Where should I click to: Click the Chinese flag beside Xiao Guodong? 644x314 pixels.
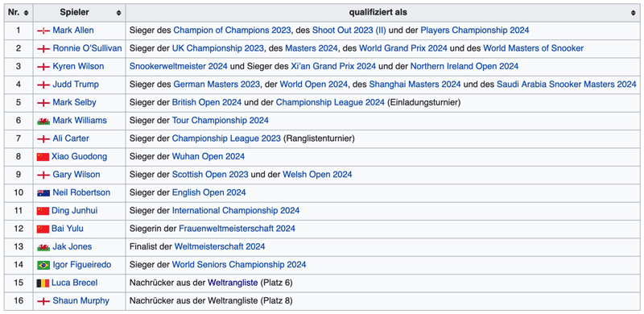point(43,156)
